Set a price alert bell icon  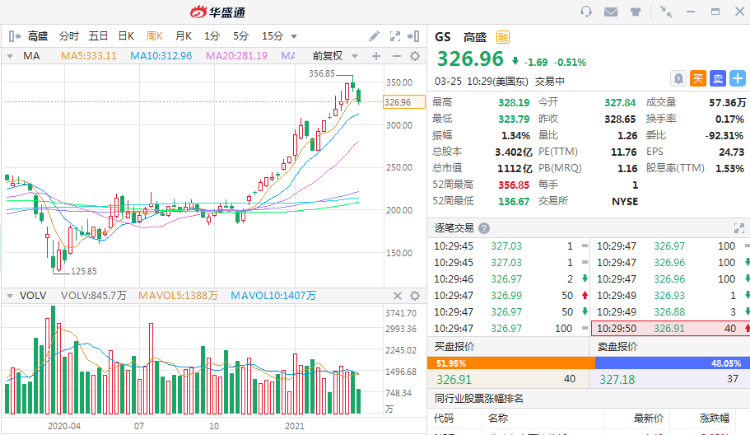678,78
